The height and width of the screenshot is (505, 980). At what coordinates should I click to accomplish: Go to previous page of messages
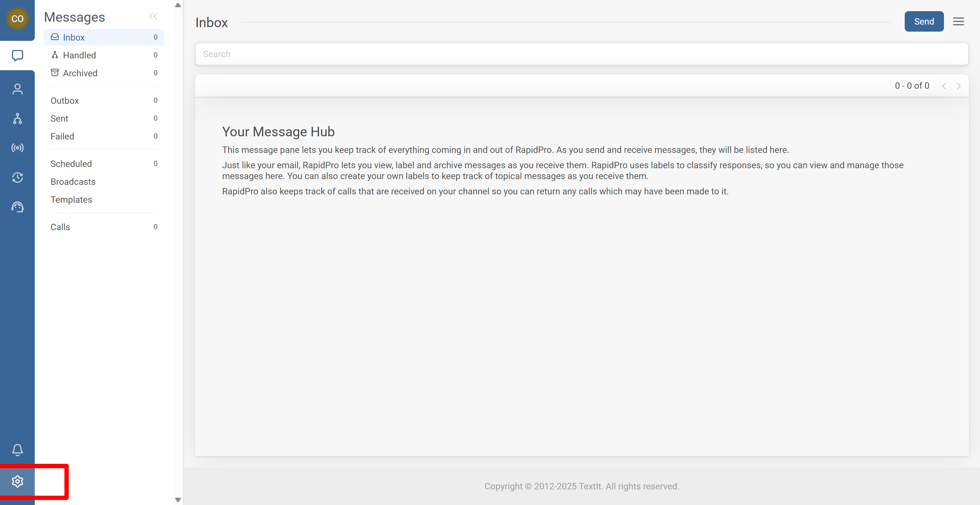coord(944,86)
